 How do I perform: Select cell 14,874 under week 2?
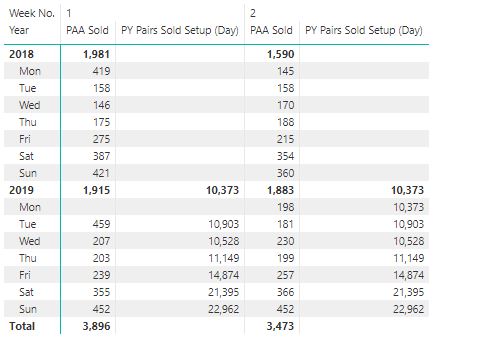coord(408,275)
